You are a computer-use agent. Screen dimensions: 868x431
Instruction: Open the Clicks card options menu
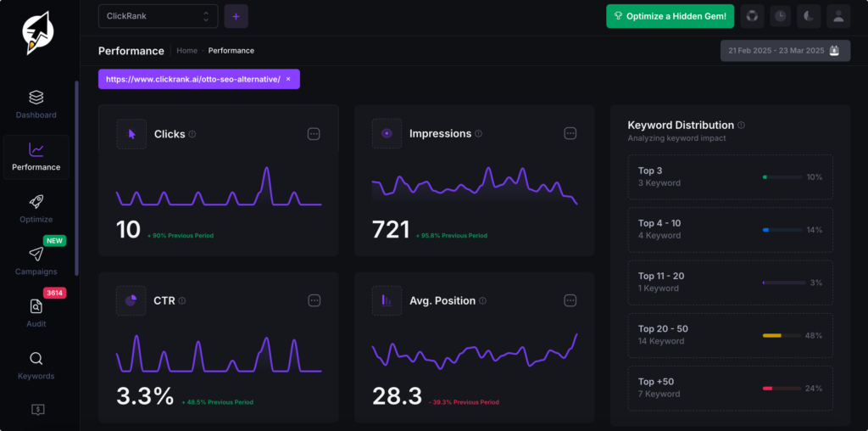click(x=314, y=133)
